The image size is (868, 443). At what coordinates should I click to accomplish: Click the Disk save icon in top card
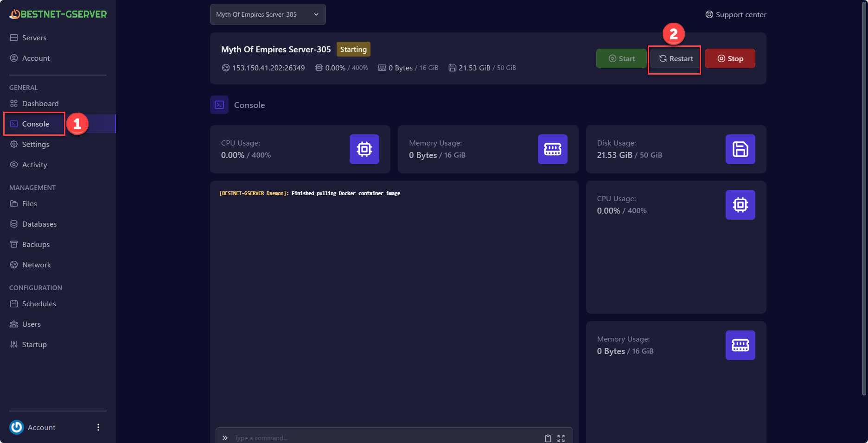740,149
